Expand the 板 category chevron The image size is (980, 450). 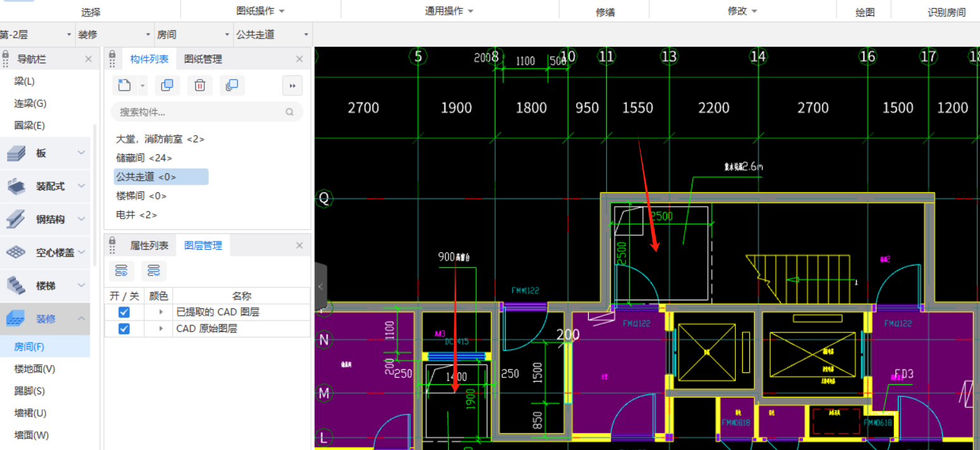click(x=82, y=153)
